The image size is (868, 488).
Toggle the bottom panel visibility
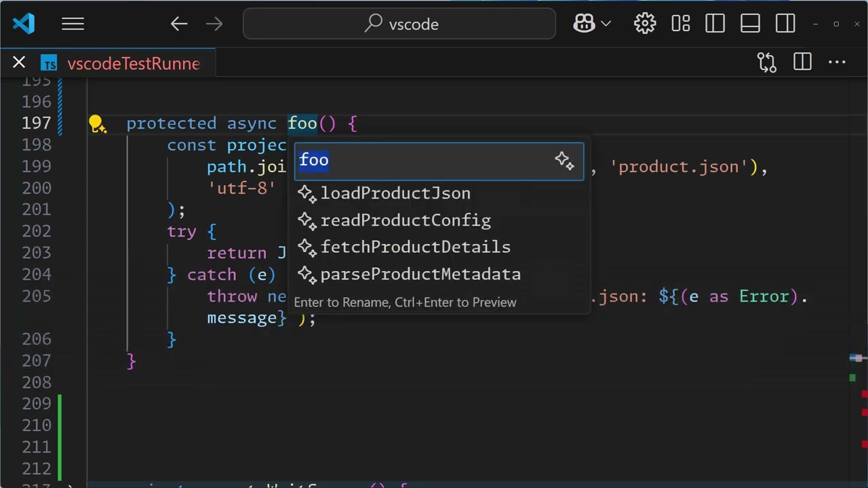pyautogui.click(x=750, y=24)
